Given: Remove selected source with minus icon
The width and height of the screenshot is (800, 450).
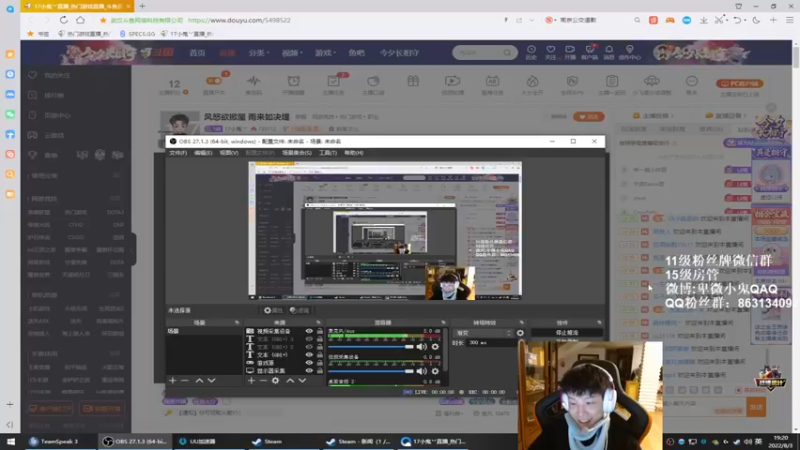Looking at the screenshot, I should [x=263, y=381].
